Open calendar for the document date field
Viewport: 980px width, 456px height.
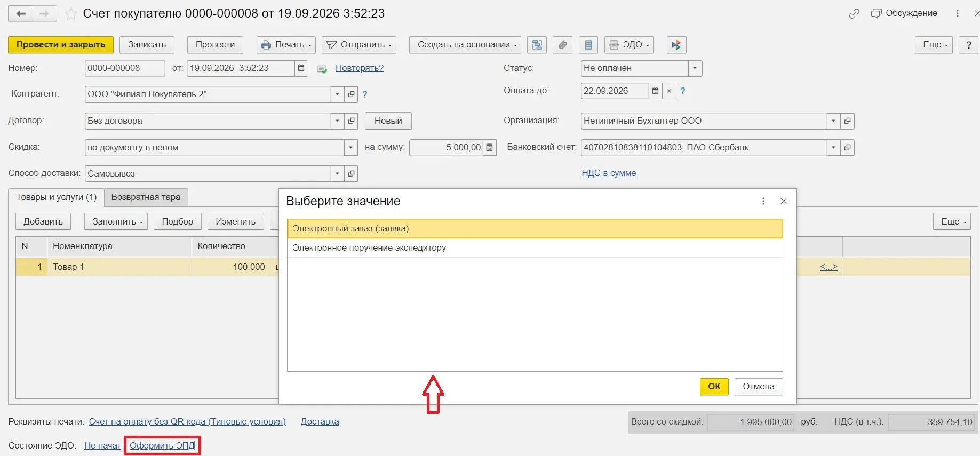tap(301, 68)
